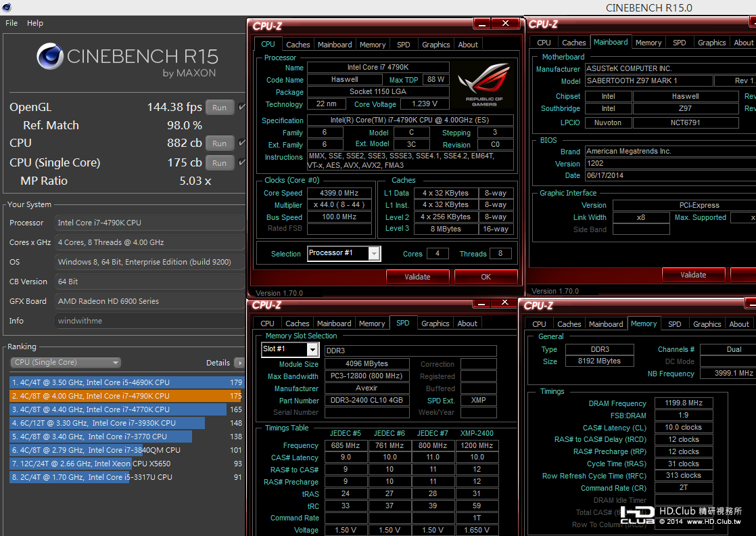Open the Processor #1 selection dropdown
Viewport: 756px width, 536px height.
(x=344, y=253)
